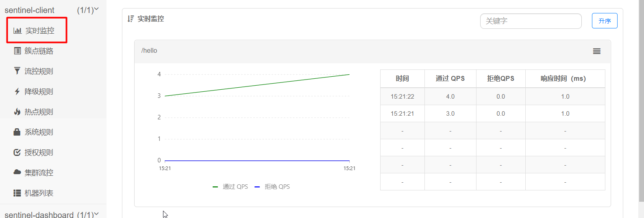
Task: Click the sort icon next to 实时监控 title
Action: tap(131, 19)
